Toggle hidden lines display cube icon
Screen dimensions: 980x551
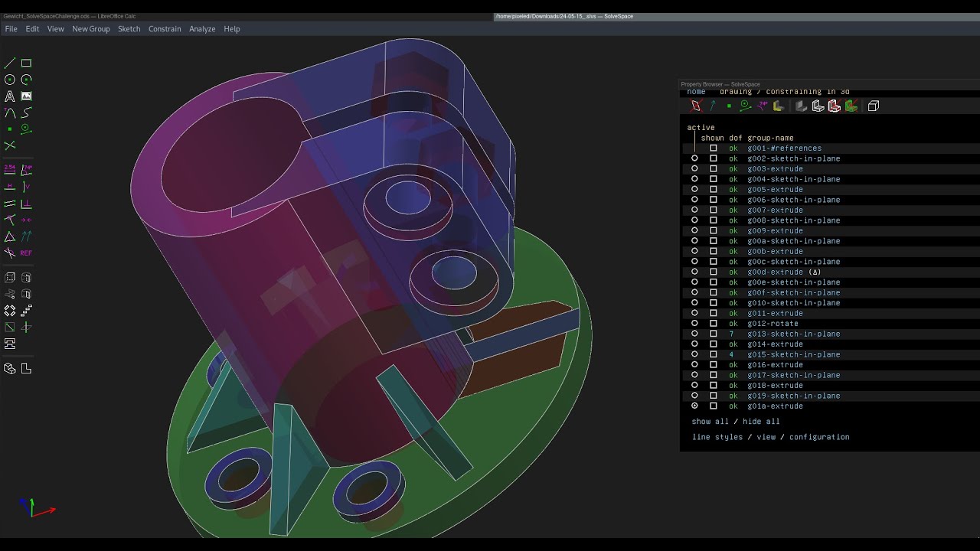click(x=874, y=106)
